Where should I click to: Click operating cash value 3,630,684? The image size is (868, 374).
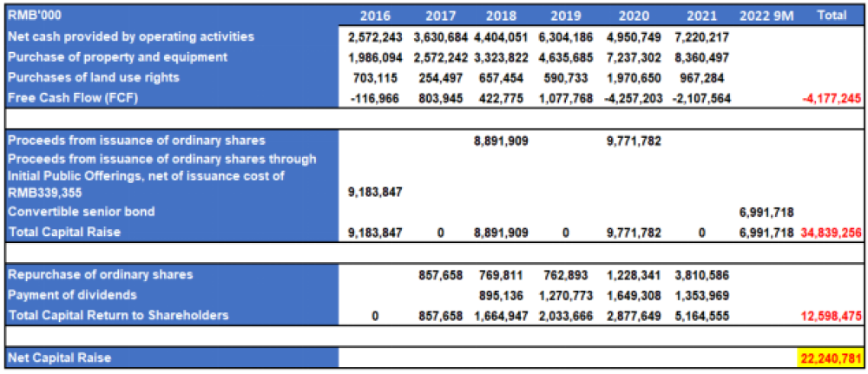click(x=441, y=36)
